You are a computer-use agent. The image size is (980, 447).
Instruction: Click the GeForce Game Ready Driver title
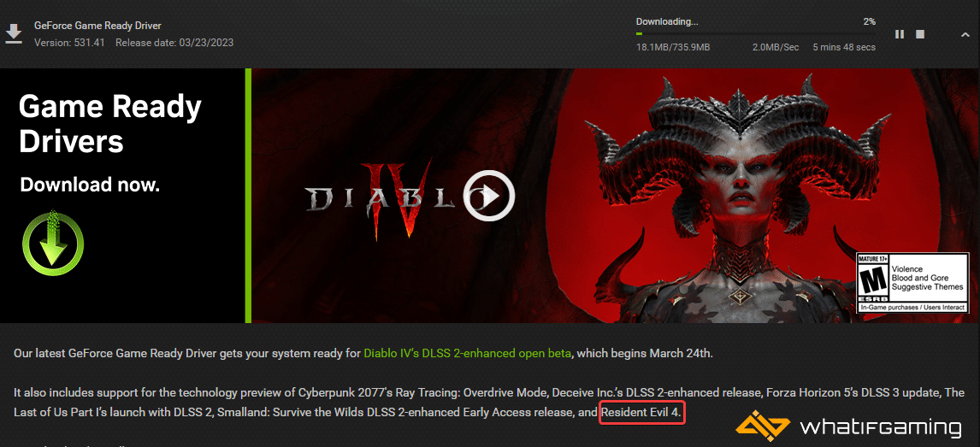[97, 26]
